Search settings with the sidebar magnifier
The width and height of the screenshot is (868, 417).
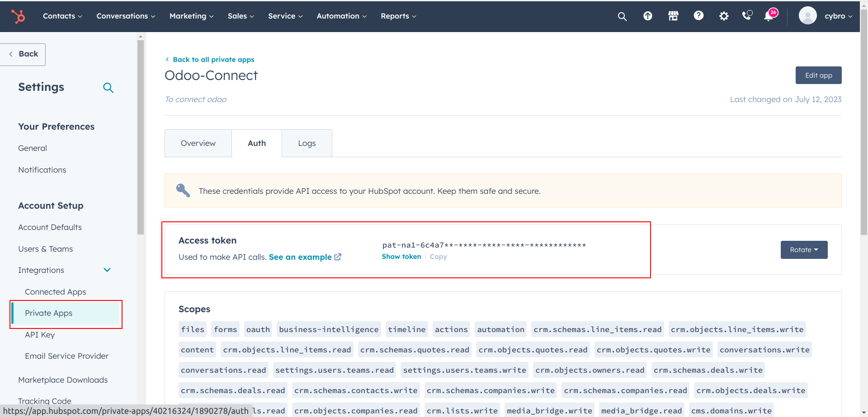pos(108,88)
